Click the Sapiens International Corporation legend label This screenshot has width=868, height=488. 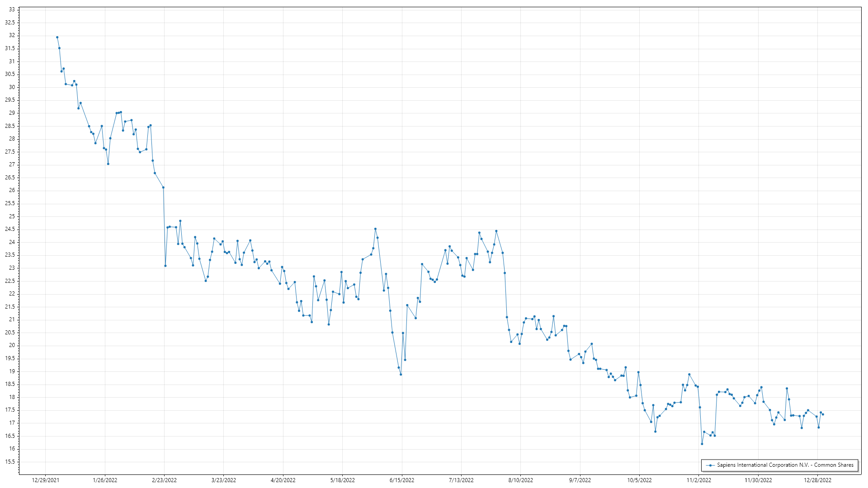coord(785,465)
